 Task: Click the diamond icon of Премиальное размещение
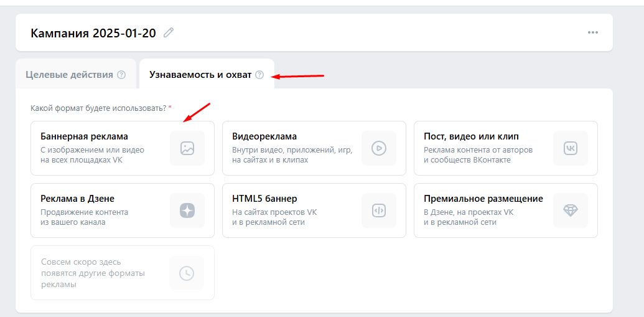(571, 211)
